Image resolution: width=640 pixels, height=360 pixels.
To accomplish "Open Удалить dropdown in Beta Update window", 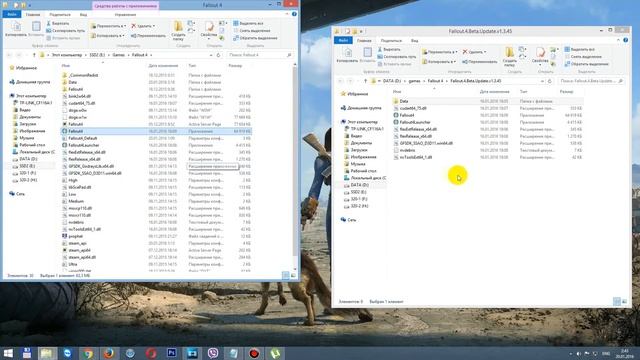I will [x=474, y=52].
